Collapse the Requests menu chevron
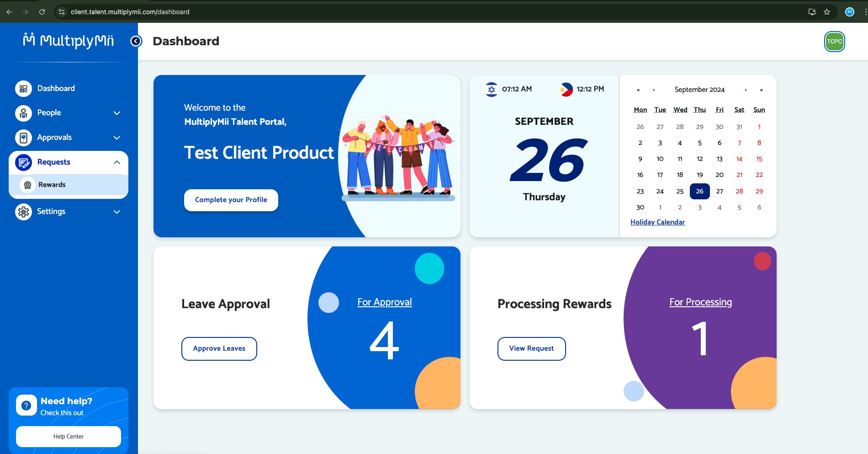Viewport: 868px width, 454px height. pos(117,162)
